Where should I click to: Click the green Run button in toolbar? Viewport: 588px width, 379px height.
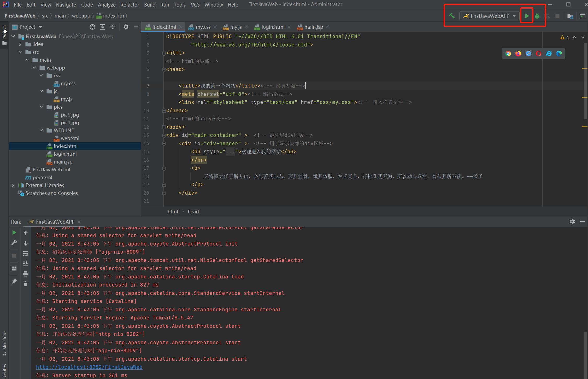(527, 16)
